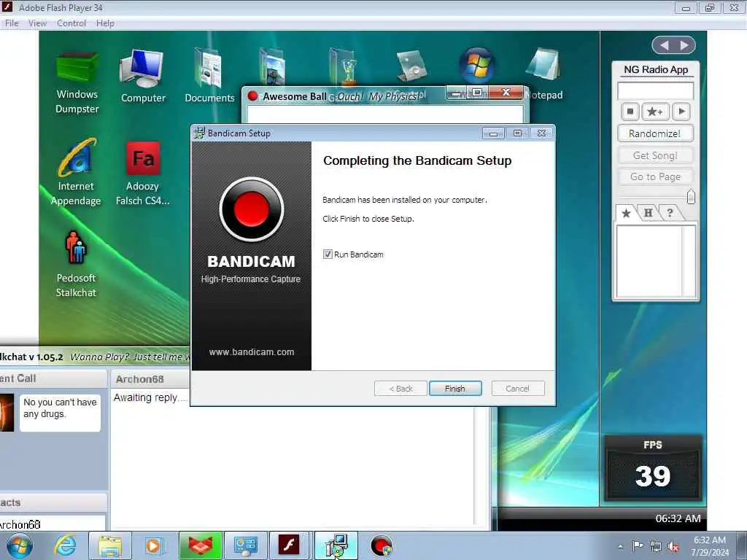Click the FPS 39 counter widget
The height and width of the screenshot is (560, 747).
pos(653,467)
